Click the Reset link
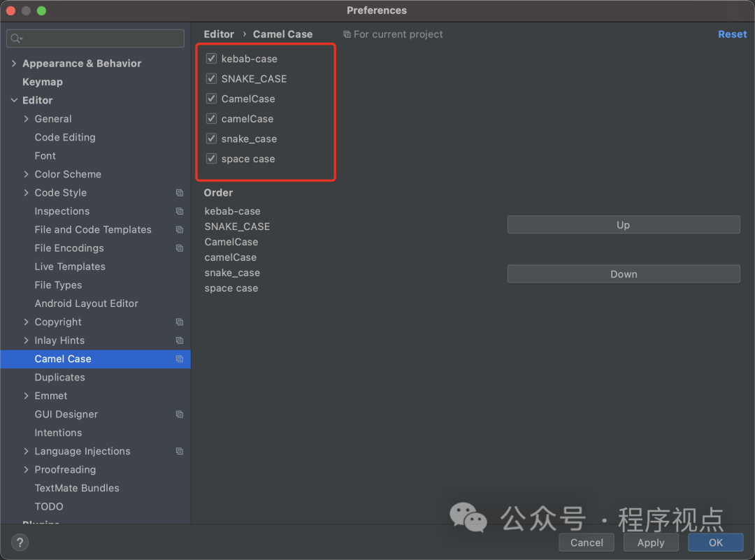 pyautogui.click(x=732, y=34)
